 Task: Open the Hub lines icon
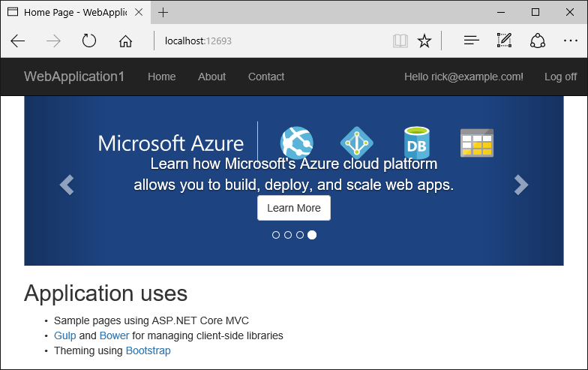click(471, 41)
